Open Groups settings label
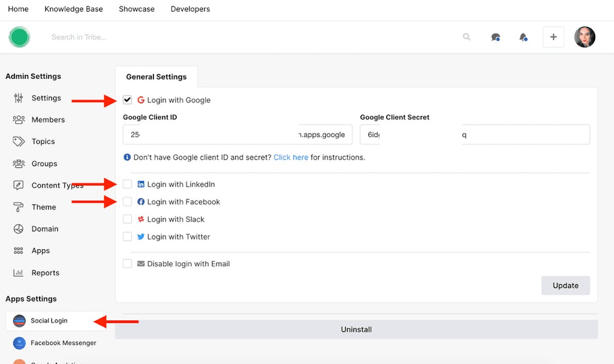614x364 pixels. point(45,164)
